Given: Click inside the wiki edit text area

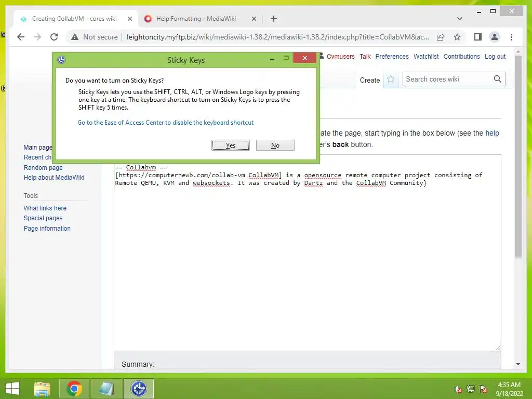Looking at the screenshot, I should 308,253.
